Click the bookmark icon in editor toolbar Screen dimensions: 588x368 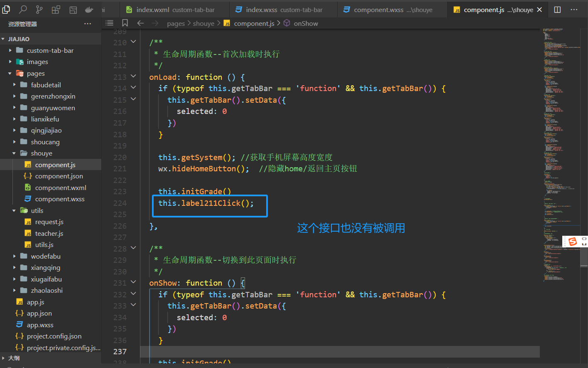tap(125, 23)
